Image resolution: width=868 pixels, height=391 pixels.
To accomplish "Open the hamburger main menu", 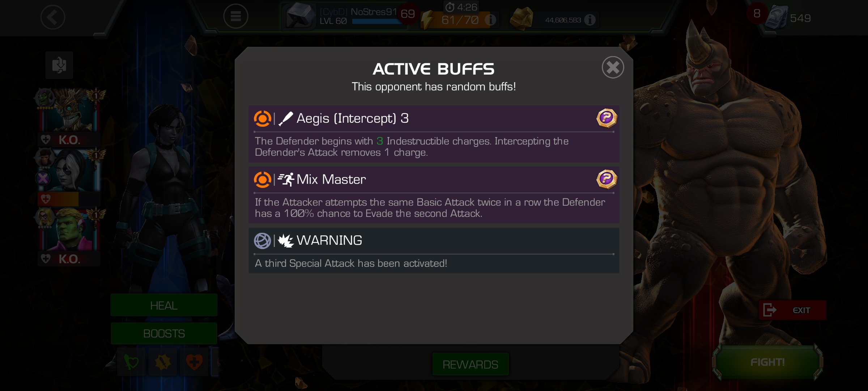I will 236,16.
